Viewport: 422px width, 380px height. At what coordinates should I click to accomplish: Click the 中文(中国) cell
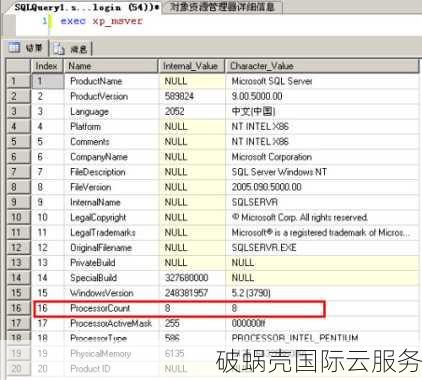[322, 111]
